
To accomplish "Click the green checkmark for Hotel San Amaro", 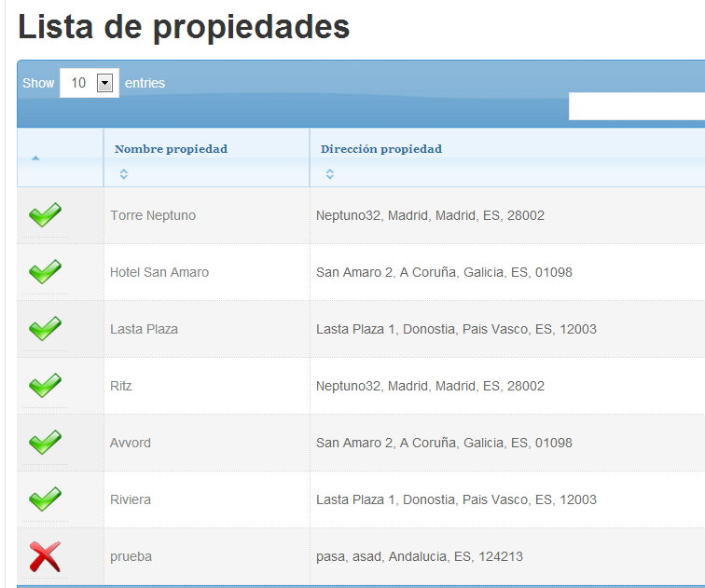I will (45, 272).
